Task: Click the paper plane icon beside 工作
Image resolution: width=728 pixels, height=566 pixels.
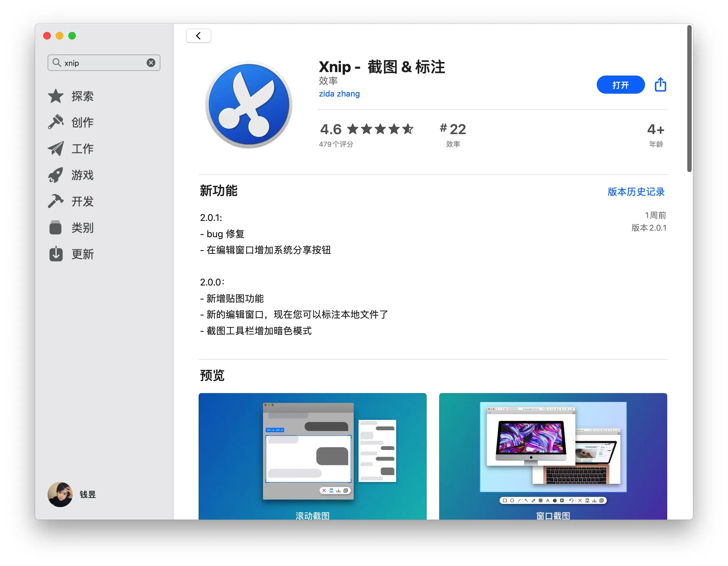Action: point(56,149)
